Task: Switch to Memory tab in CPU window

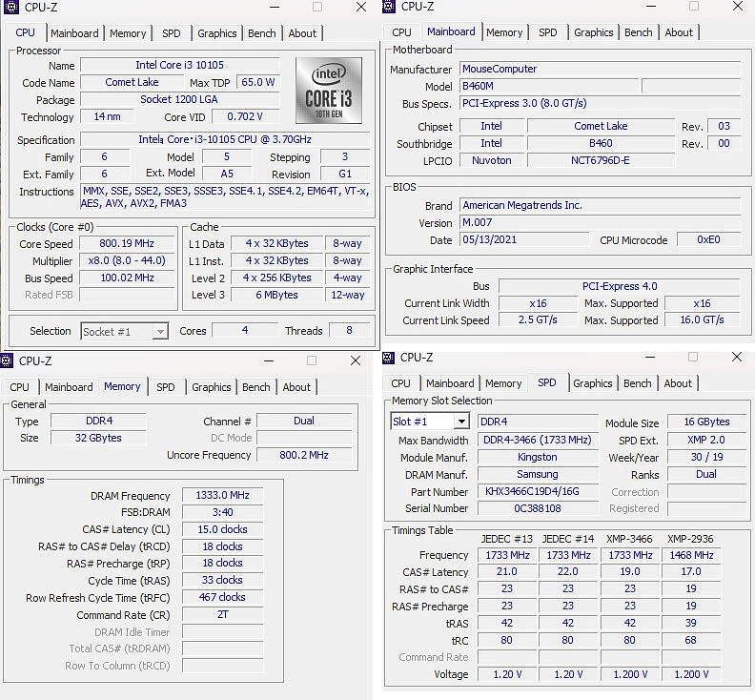Action: point(128,33)
